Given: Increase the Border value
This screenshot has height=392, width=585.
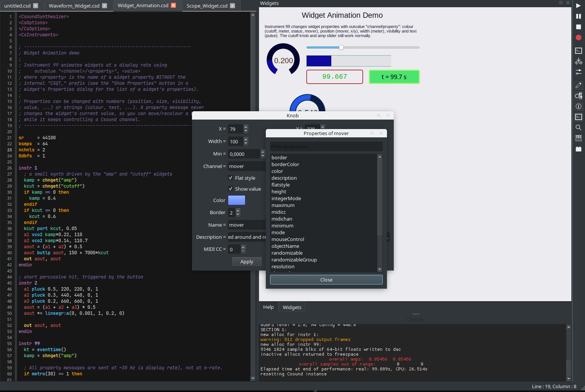Looking at the screenshot, I should 238,210.
